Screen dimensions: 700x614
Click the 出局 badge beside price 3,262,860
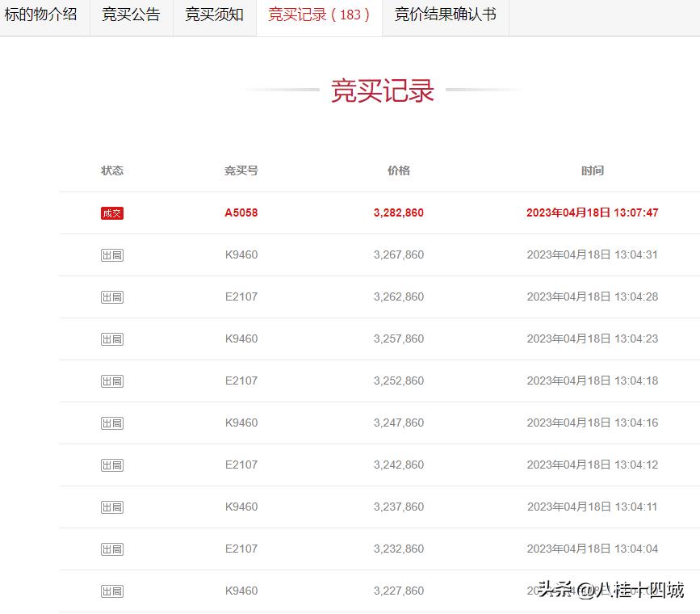coord(112,296)
